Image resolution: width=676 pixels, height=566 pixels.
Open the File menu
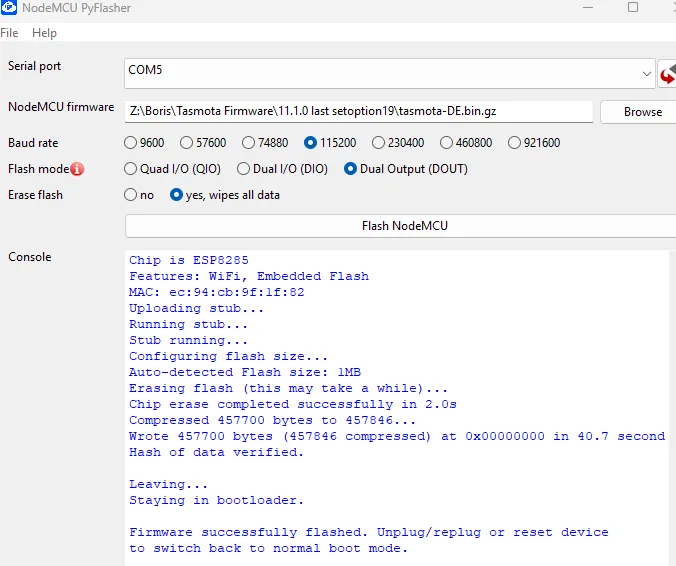[9, 33]
